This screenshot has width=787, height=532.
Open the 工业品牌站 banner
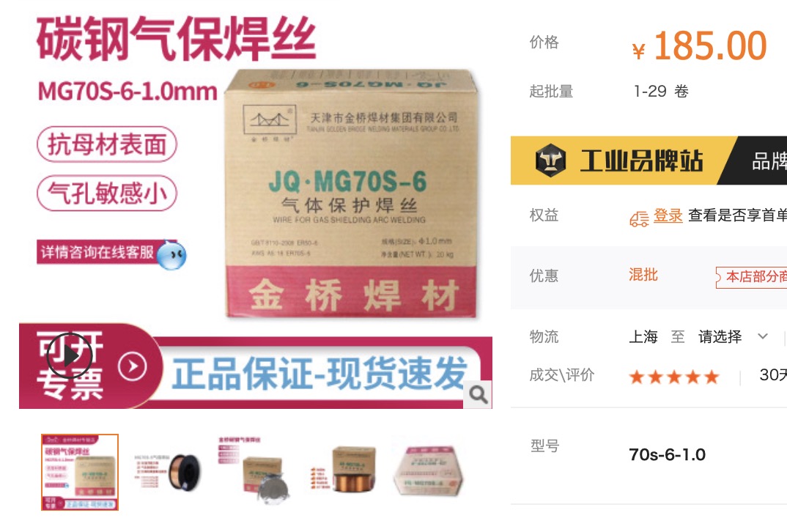[649, 160]
